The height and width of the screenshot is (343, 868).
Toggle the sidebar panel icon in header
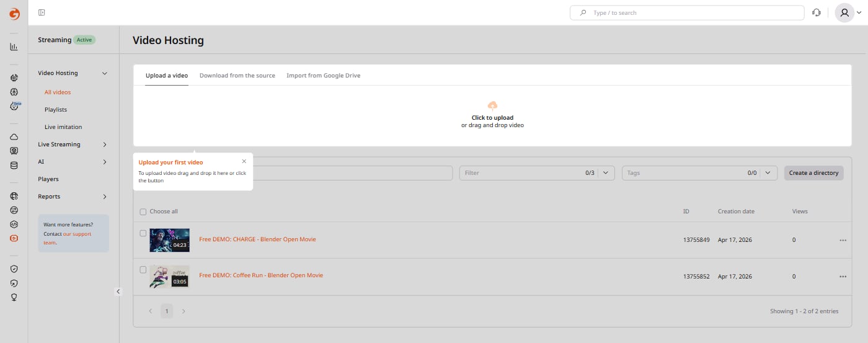[42, 12]
